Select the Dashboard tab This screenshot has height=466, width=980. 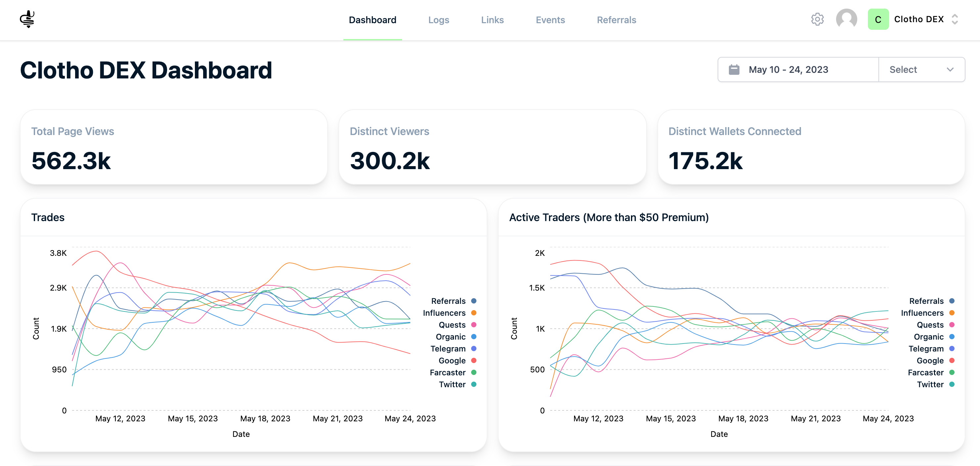pyautogui.click(x=373, y=20)
